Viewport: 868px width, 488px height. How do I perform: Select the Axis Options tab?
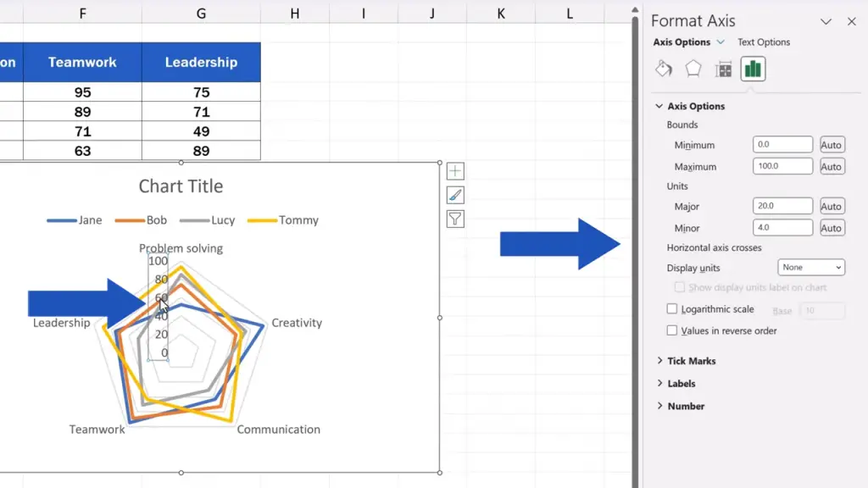pyautogui.click(x=682, y=42)
